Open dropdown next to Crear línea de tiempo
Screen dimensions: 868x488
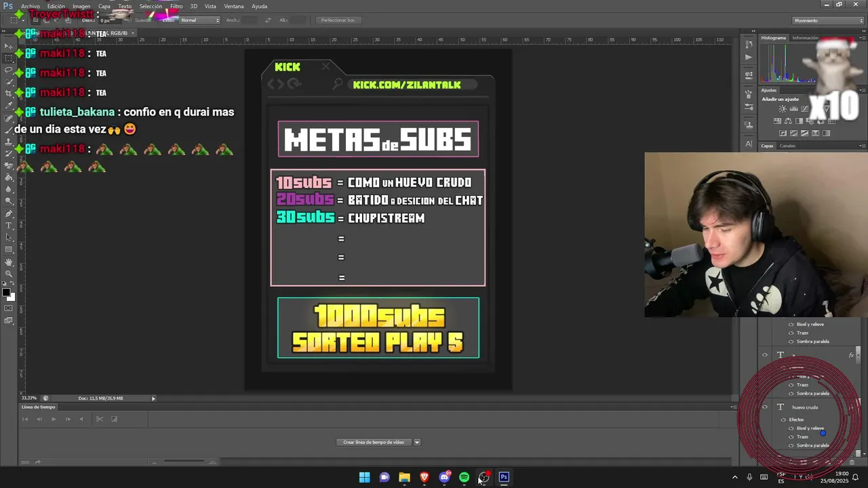pos(417,442)
